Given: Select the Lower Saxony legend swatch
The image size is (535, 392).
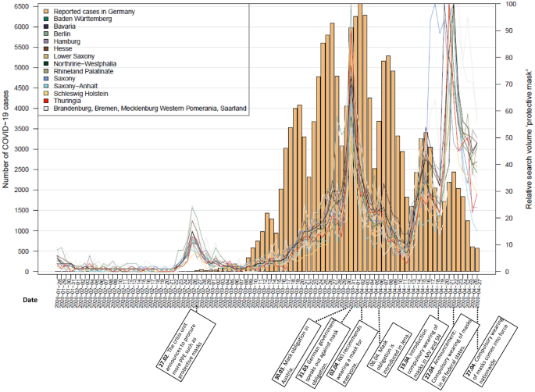Looking at the screenshot, I should coord(46,56).
